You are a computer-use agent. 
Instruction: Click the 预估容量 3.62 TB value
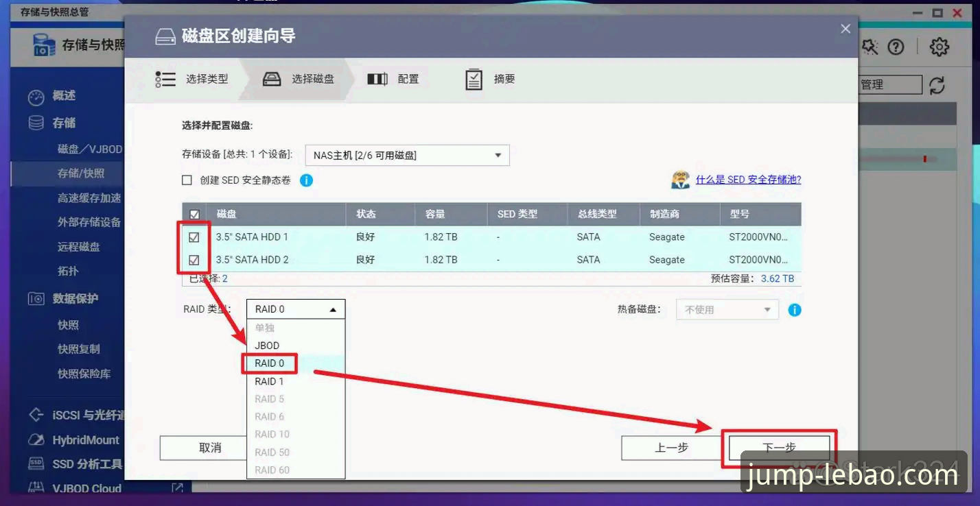tap(778, 279)
